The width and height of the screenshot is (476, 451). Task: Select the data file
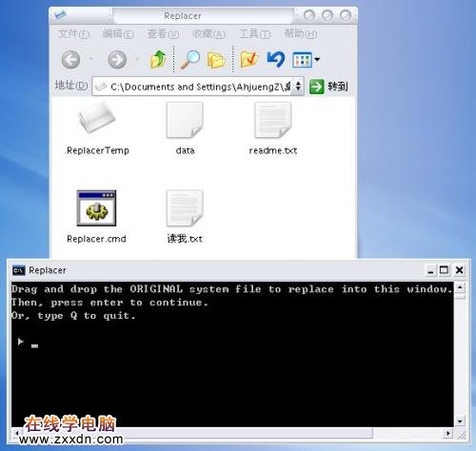tap(185, 128)
